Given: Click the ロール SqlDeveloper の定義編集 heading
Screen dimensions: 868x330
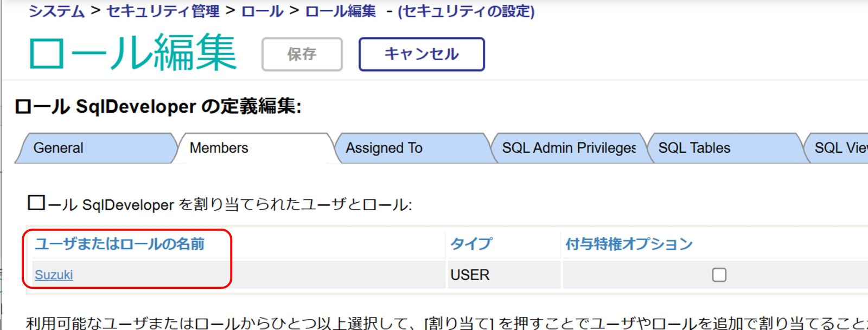Looking at the screenshot, I should (x=158, y=106).
